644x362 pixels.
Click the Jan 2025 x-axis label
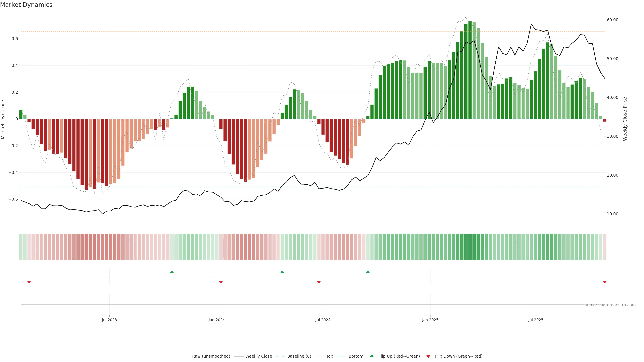coord(430,320)
